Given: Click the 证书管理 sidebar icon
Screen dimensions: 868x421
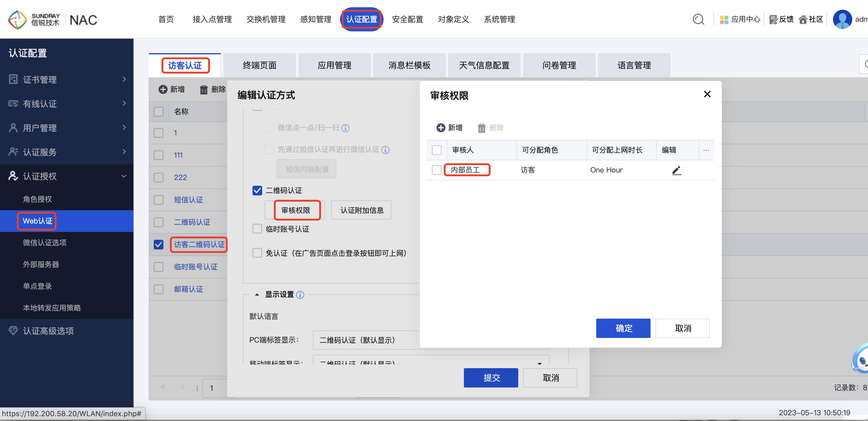Looking at the screenshot, I should 13,79.
